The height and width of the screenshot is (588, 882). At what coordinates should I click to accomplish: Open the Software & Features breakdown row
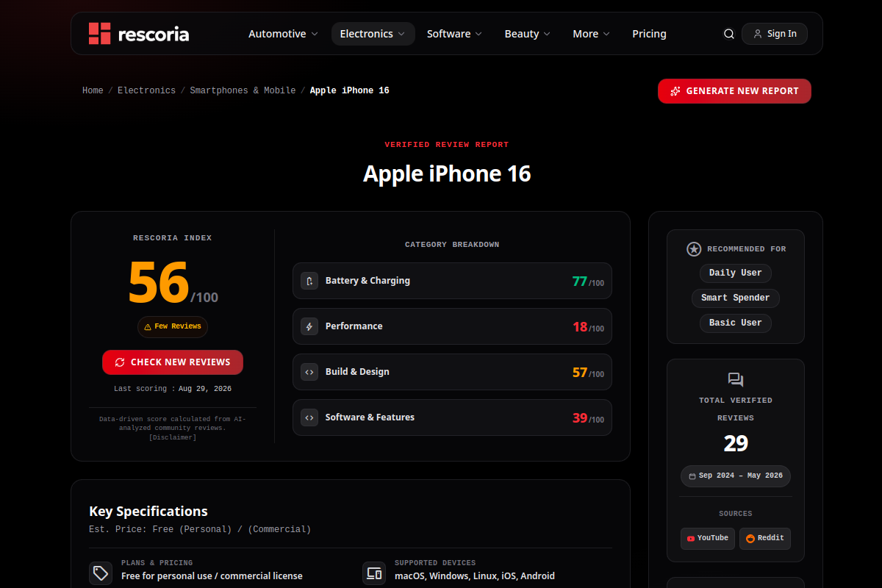(x=452, y=417)
